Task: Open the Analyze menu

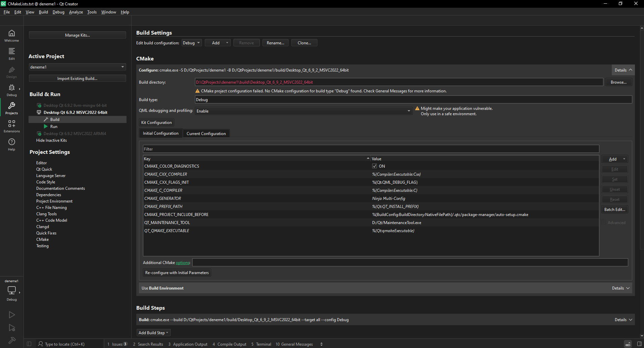Action: pyautogui.click(x=76, y=12)
